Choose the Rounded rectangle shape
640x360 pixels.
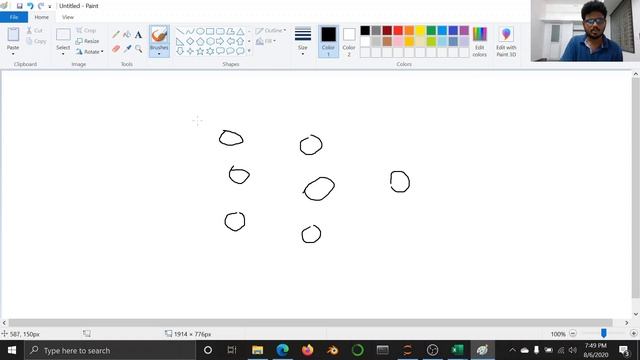pyautogui.click(x=220, y=31)
